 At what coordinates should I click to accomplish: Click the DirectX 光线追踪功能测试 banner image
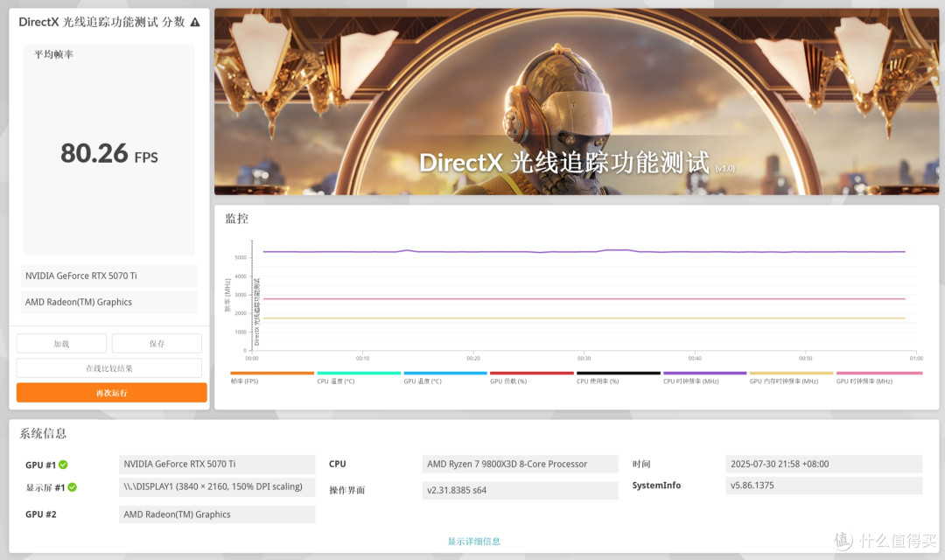click(x=577, y=101)
